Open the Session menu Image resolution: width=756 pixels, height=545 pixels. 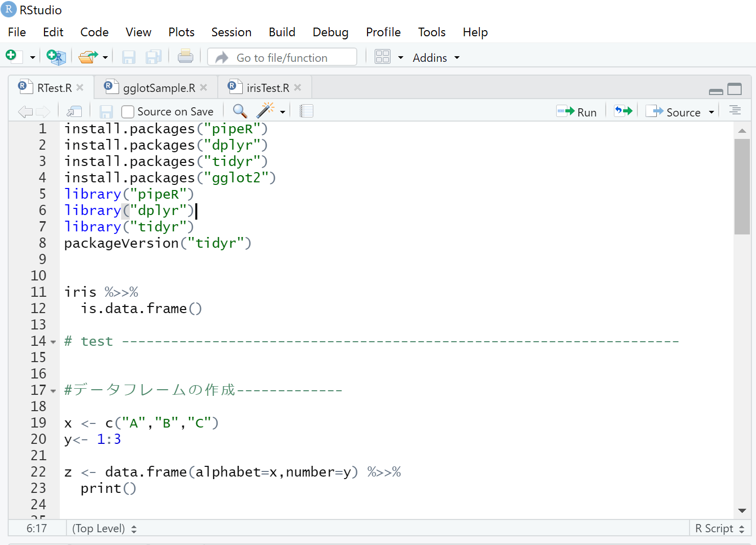pos(232,32)
